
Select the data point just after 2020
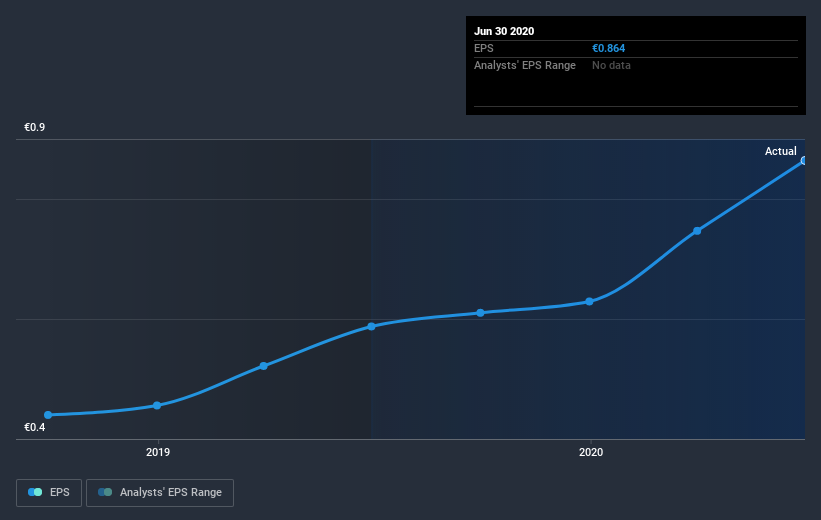(697, 231)
